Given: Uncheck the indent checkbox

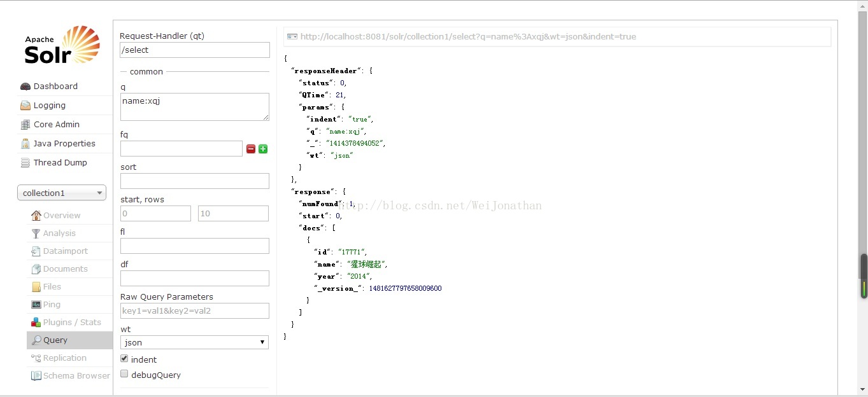Looking at the screenshot, I should [124, 359].
